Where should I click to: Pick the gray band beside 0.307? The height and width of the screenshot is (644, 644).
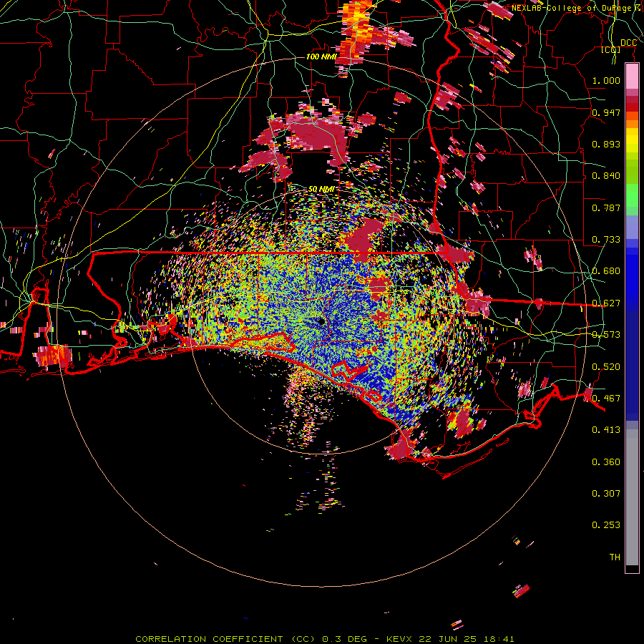click(632, 497)
